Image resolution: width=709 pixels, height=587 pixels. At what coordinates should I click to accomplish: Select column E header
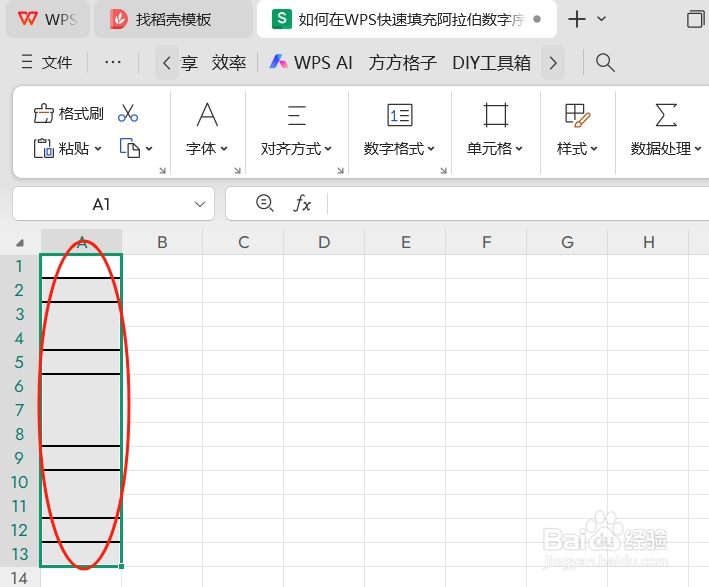coord(405,242)
